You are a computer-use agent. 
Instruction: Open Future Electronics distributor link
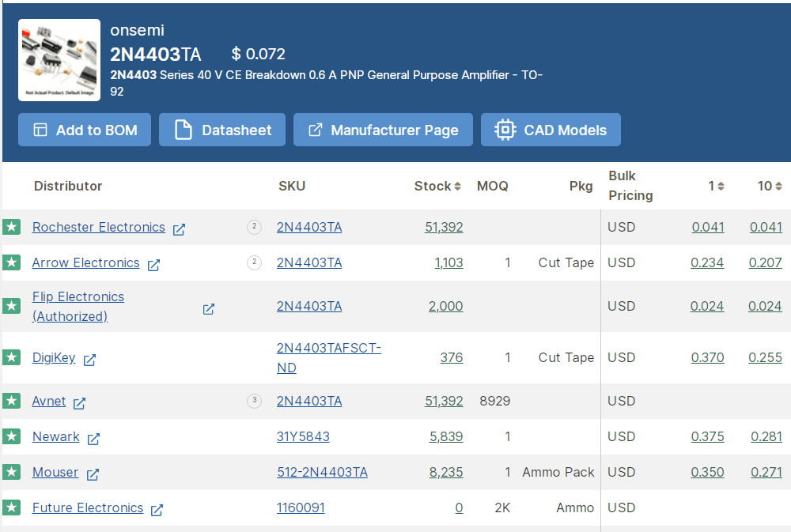coord(88,507)
